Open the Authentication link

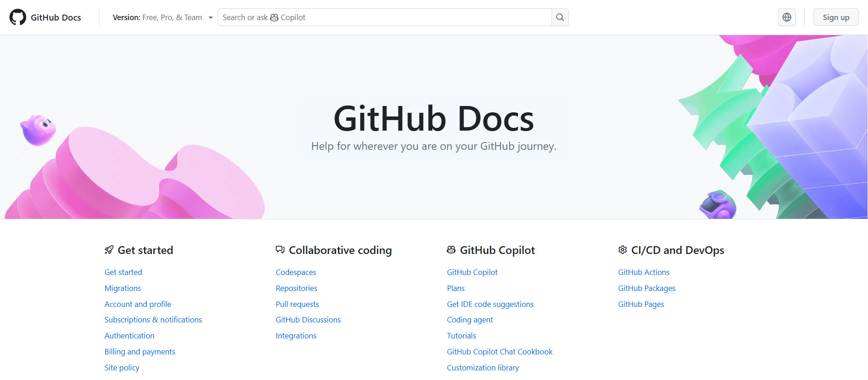click(x=129, y=336)
